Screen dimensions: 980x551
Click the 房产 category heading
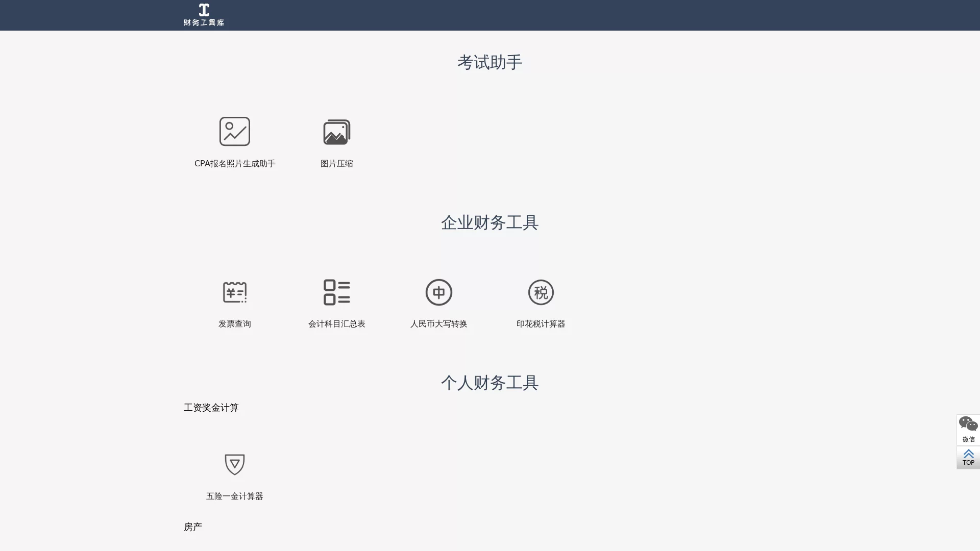click(x=193, y=526)
